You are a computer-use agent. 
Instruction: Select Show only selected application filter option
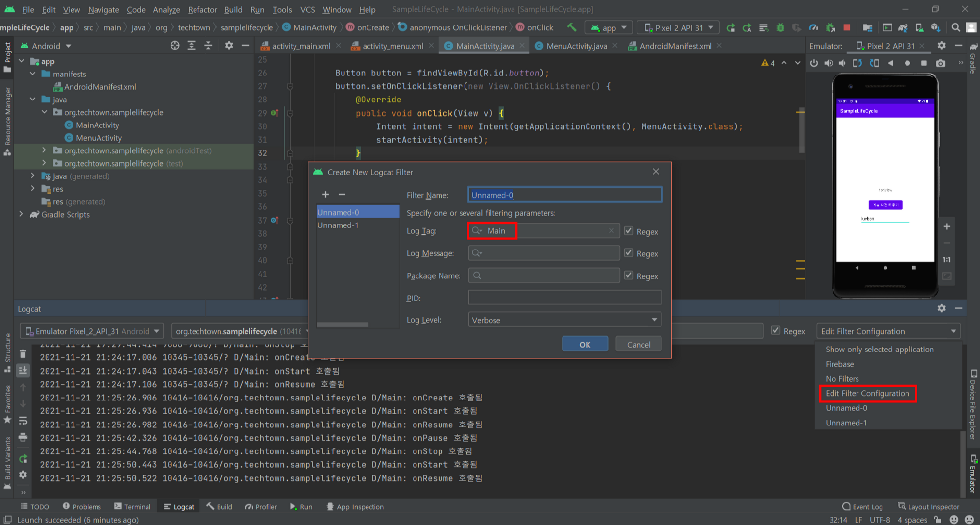click(880, 350)
